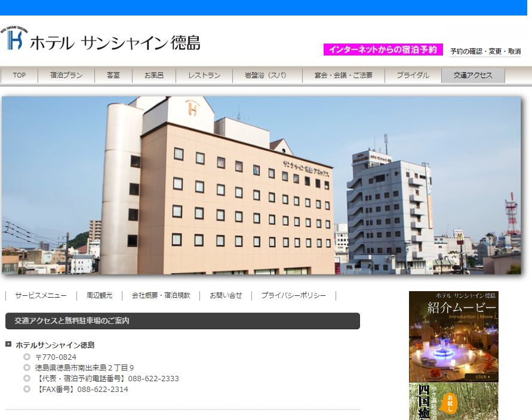This screenshot has height=420, width=532.
Task: Select 岩盤浴（スパ） in the navigation bar
Action: pyautogui.click(x=265, y=76)
